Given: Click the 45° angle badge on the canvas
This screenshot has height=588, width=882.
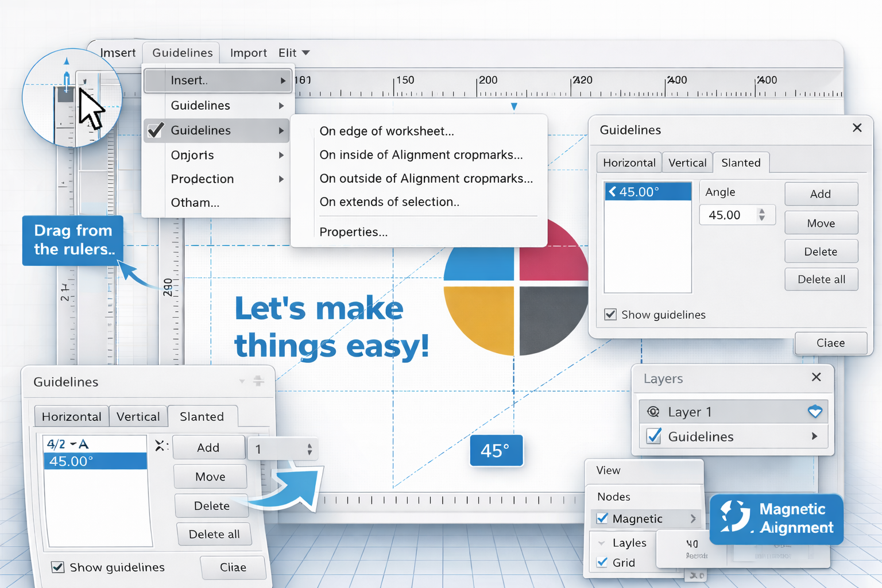Looking at the screenshot, I should tap(496, 450).
